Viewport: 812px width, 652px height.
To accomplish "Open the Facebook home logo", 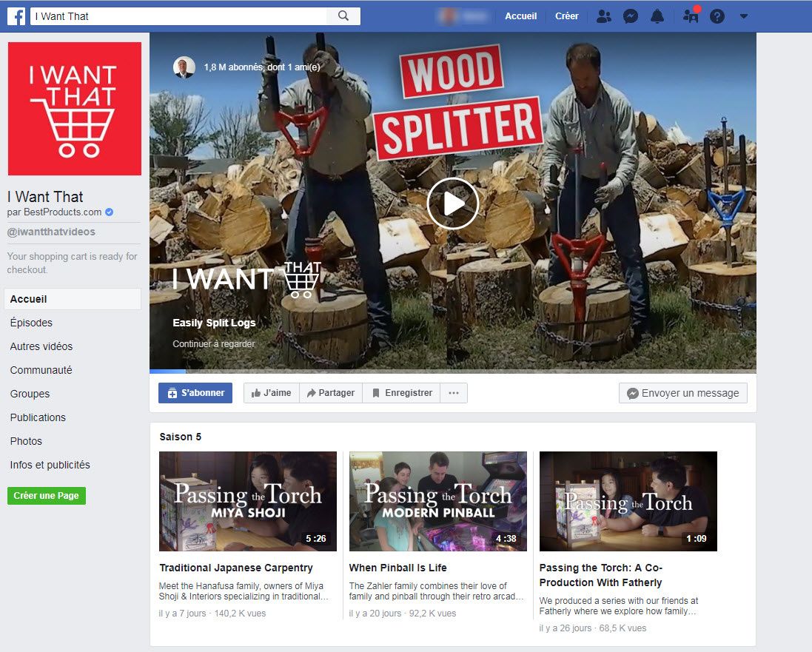I will coord(16,16).
